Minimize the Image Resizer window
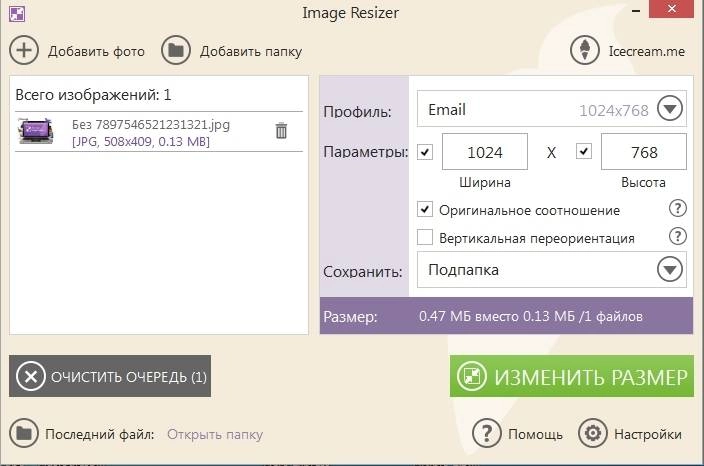704x466 pixels. tap(636, 10)
